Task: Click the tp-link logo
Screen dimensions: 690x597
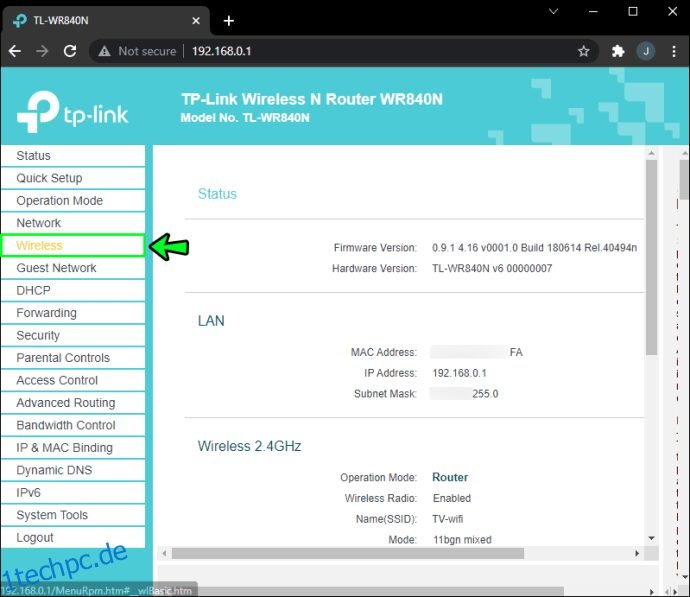Action: click(73, 112)
